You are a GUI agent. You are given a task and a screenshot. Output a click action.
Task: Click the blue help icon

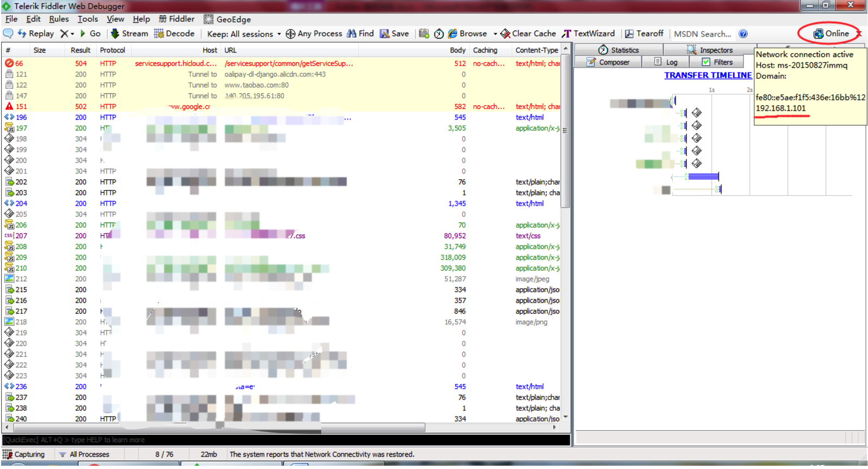[743, 34]
